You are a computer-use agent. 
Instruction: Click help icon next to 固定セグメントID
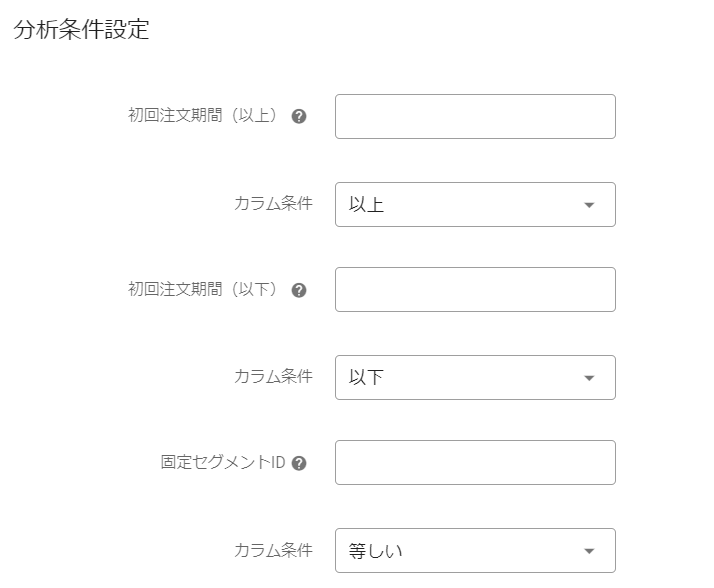[298, 463]
